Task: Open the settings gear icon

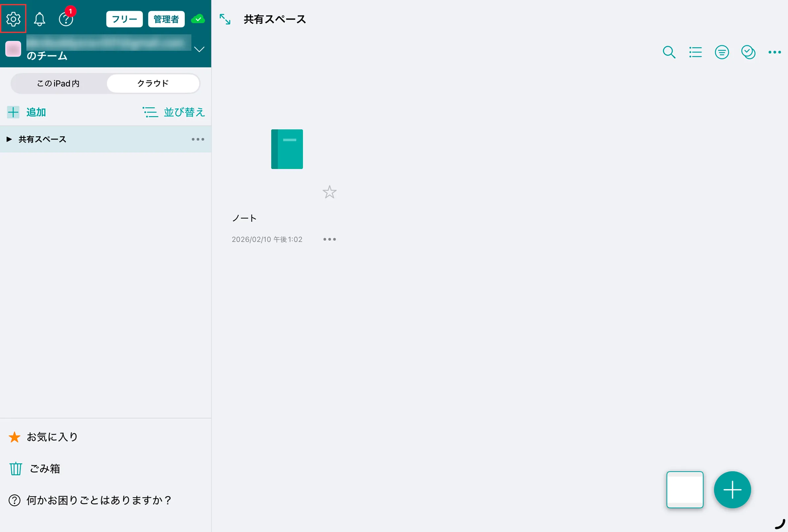Action: 13,19
